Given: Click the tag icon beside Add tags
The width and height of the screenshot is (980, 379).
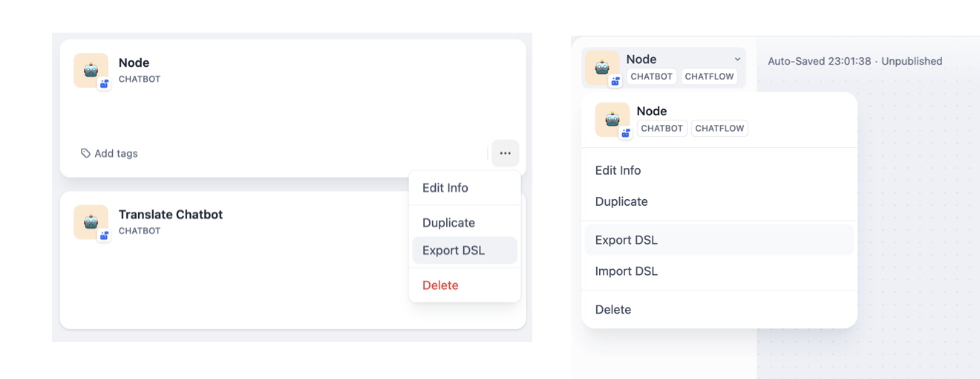Looking at the screenshot, I should [x=85, y=153].
